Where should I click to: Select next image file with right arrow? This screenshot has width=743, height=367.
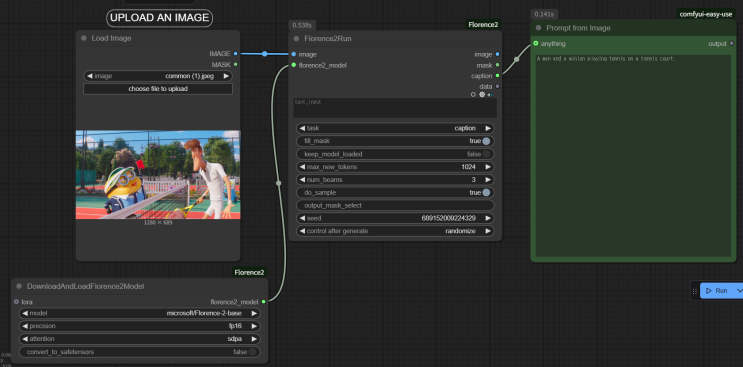[227, 76]
